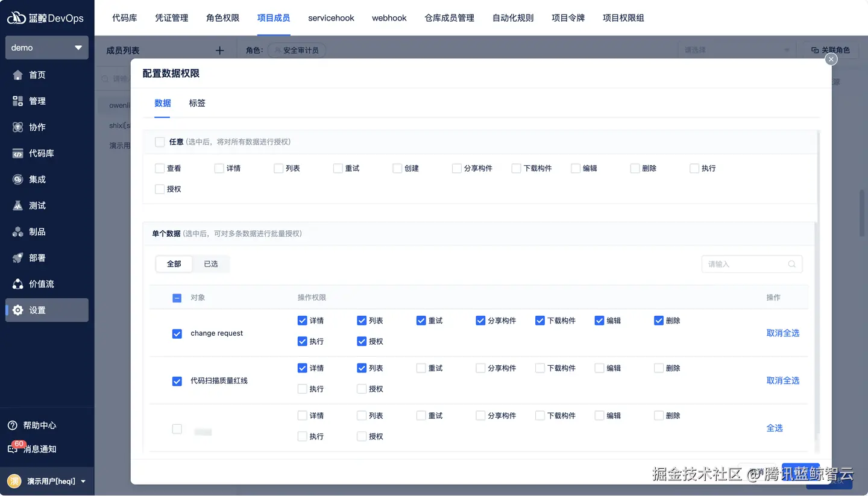Open the demo project selector dropdown
The image size is (868, 496).
[x=46, y=47]
